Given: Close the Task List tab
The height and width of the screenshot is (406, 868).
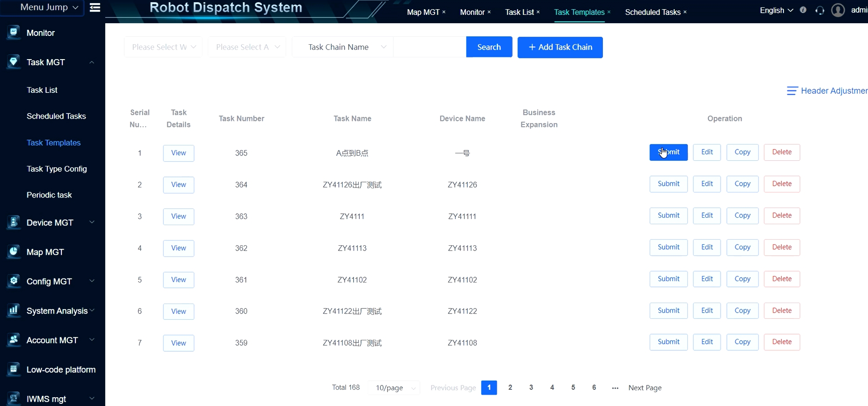Looking at the screenshot, I should (x=538, y=12).
